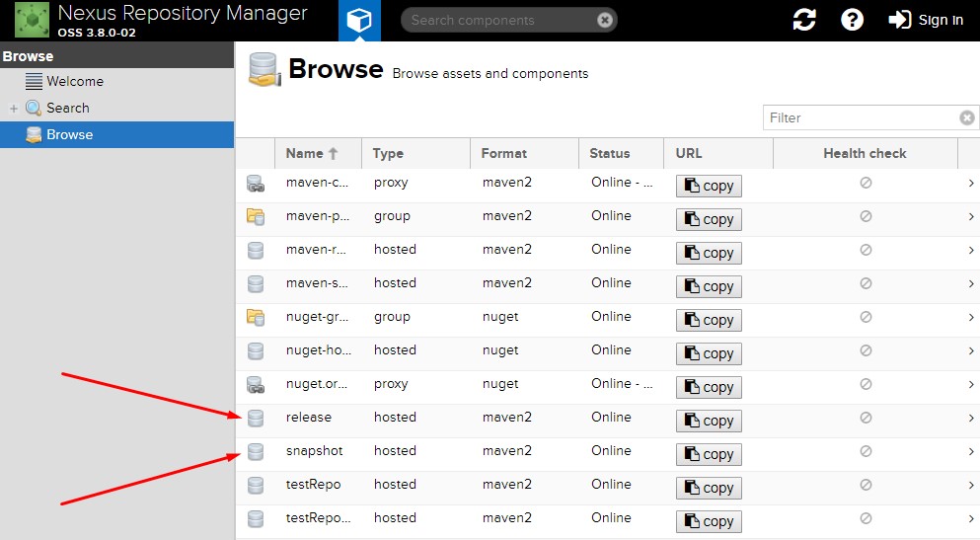Click health check icon for maven-p...
Screen dimensions: 980x540
click(866, 216)
